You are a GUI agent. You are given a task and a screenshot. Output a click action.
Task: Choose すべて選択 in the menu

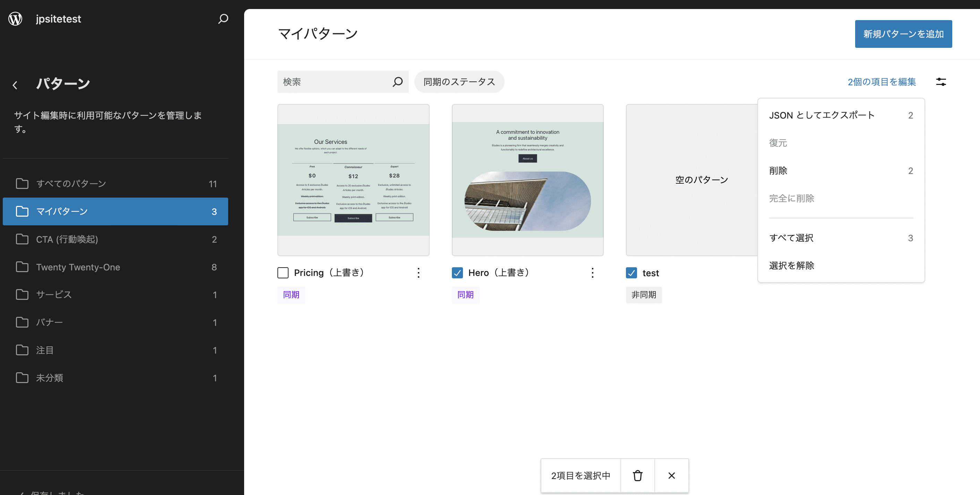[x=841, y=238]
